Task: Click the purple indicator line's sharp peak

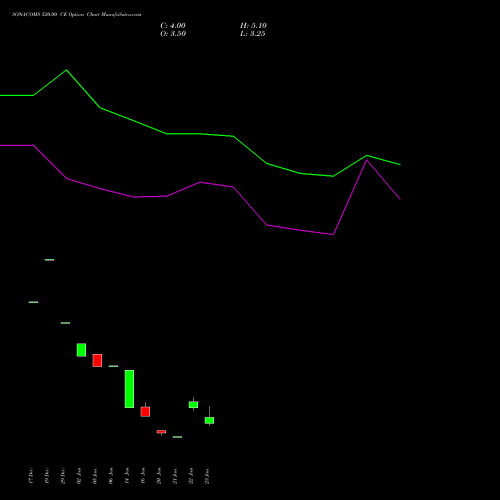Action: tap(367, 161)
